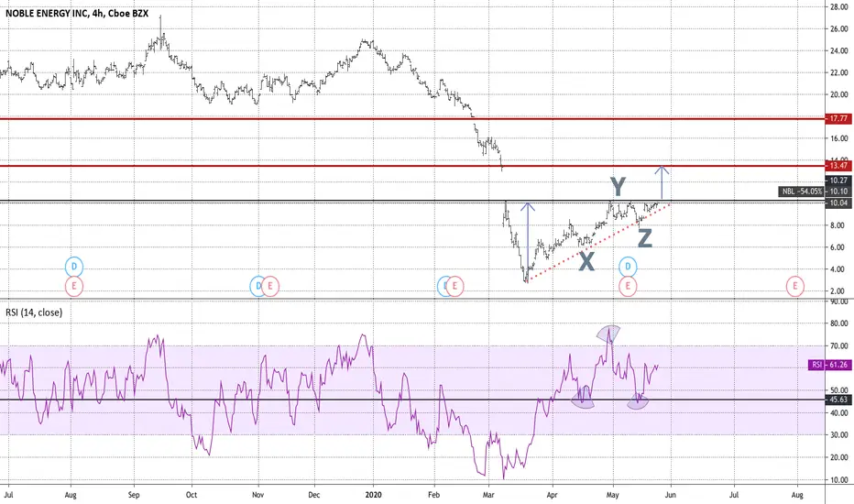Click the dividend marker near August 2019

74,267
